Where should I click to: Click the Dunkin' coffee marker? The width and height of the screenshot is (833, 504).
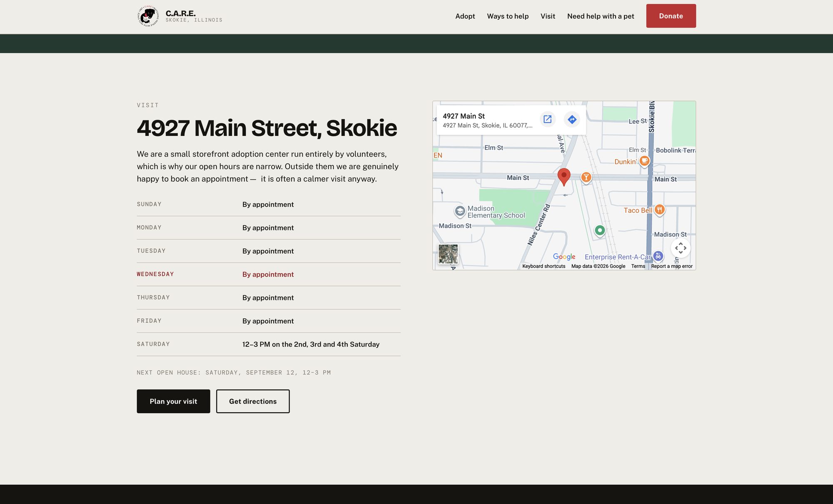[x=644, y=161]
